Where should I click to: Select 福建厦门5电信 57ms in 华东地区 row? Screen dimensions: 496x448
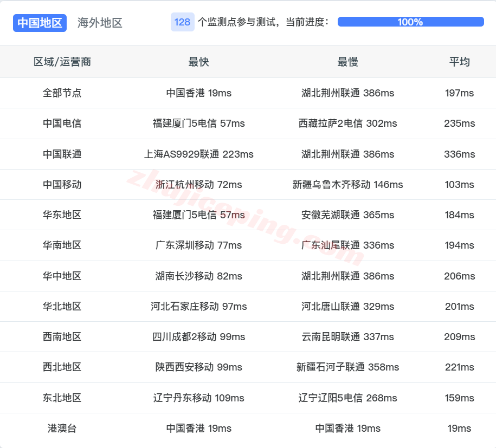coord(198,215)
